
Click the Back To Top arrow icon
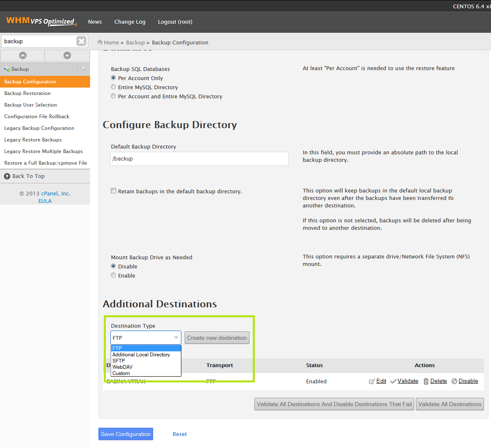click(x=7, y=176)
